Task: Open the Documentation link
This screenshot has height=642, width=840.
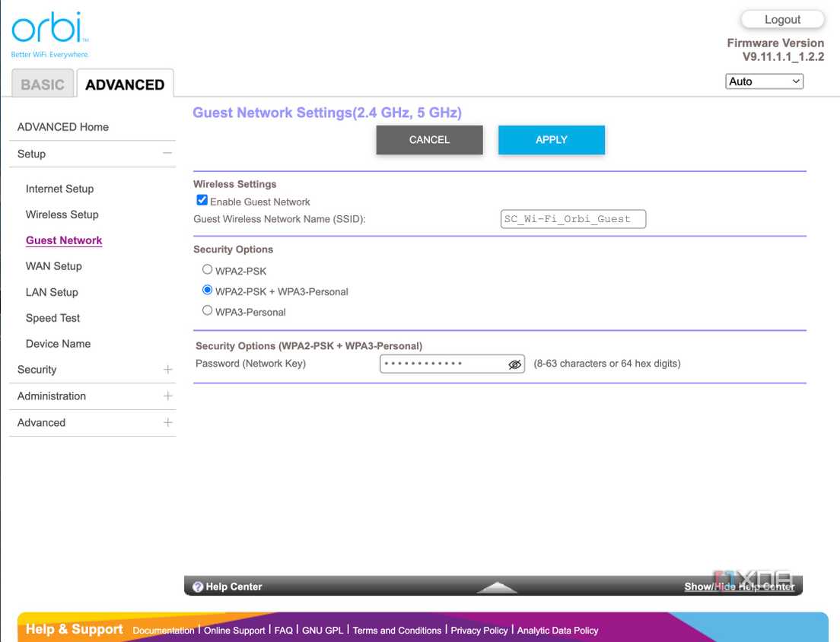Action: click(x=164, y=631)
